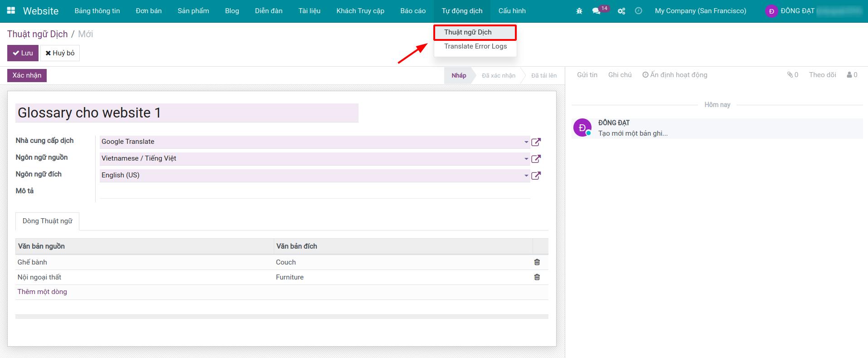Screen dimensions: 868x358
Task: Save the glossary with Lưu button
Action: 23,53
